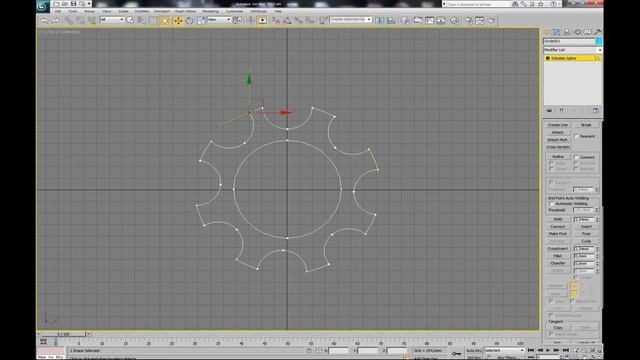Enable the Reorient checkbox
Screen dimensions: 640x360
pyautogui.click(x=576, y=136)
